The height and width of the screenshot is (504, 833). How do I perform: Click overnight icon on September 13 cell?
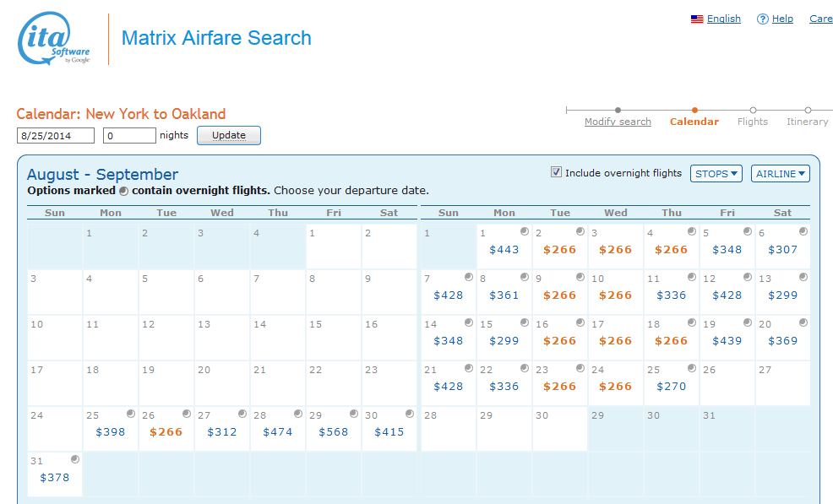coord(803,277)
